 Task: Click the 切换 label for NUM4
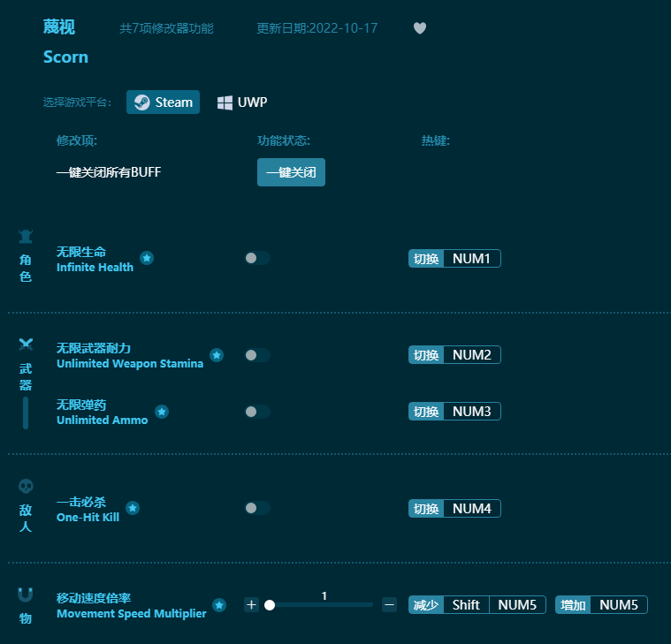pos(426,509)
